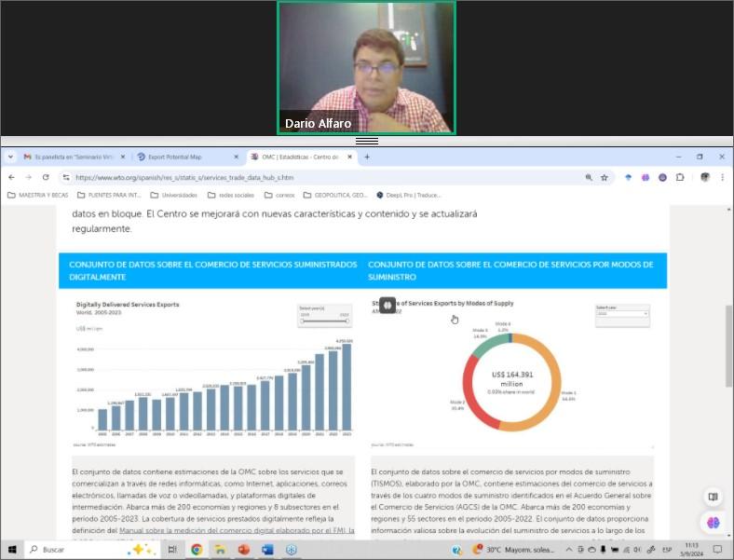Click the Windows taskbar search box
Image resolution: width=734 pixels, height=560 pixels.
(84, 550)
